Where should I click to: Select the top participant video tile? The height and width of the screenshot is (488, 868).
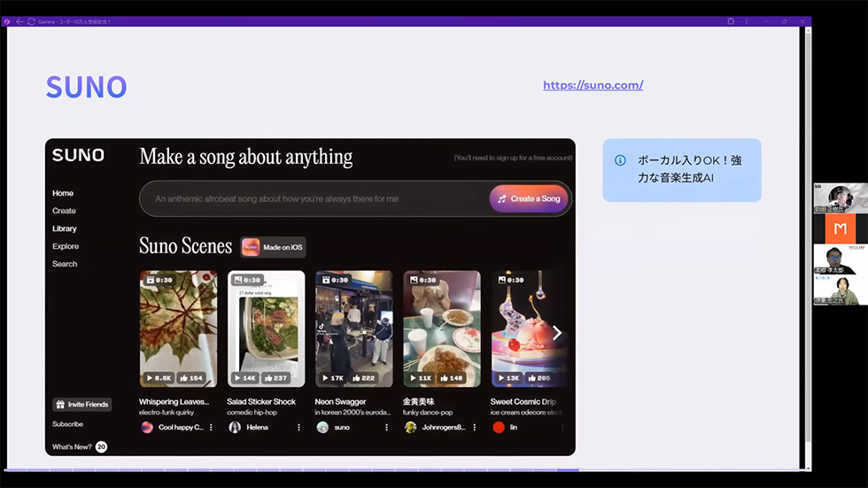click(841, 198)
